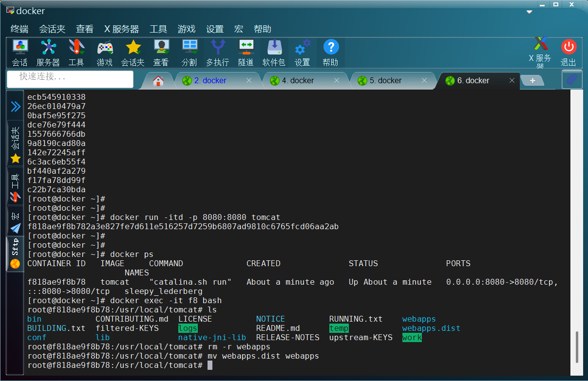Click 'RELEASE-NOTES' file name

coord(288,338)
